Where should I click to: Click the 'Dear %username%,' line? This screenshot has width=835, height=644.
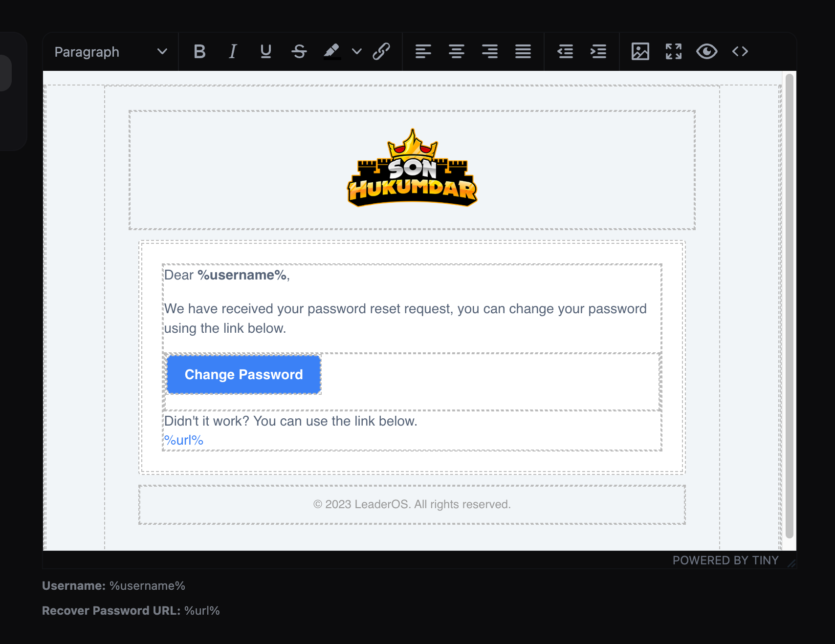click(227, 275)
